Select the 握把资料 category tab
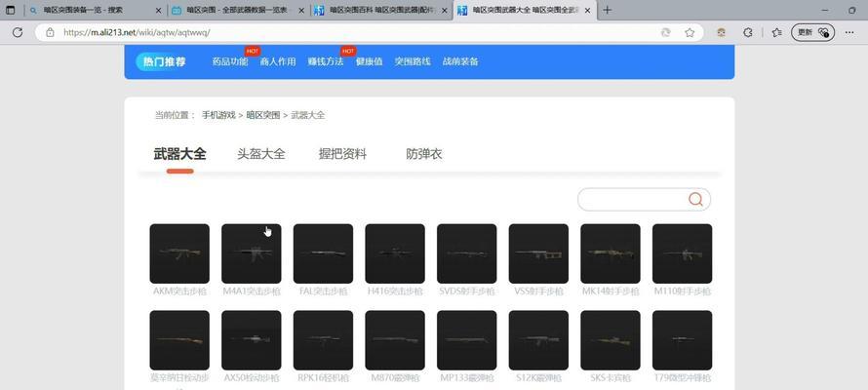The width and height of the screenshot is (868, 390). pos(342,154)
